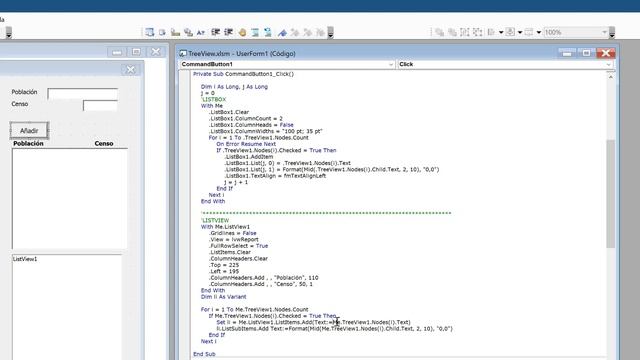Screen dimensions: 640x360
Task: Comment the selected block of code
Action: (x=255, y=32)
